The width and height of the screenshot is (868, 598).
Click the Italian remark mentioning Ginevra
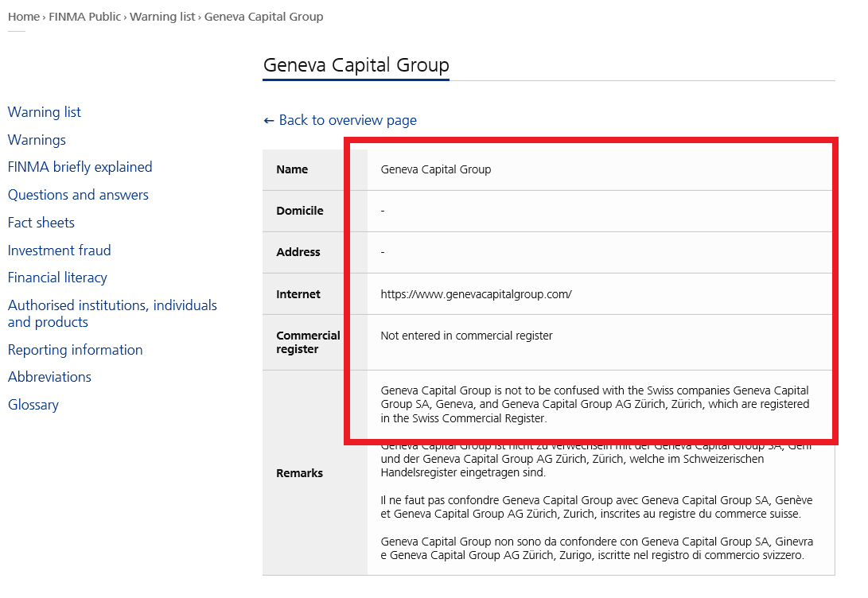pos(597,549)
